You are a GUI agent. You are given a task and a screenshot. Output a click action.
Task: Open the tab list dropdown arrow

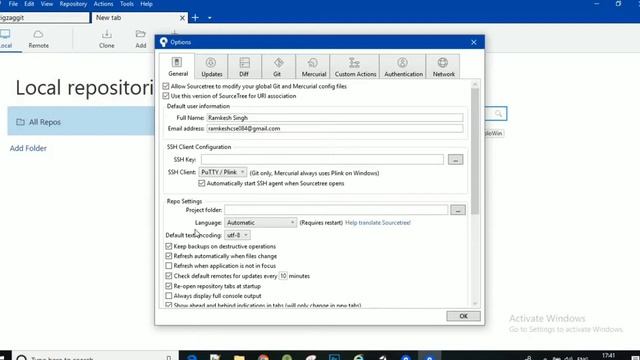click(x=209, y=18)
